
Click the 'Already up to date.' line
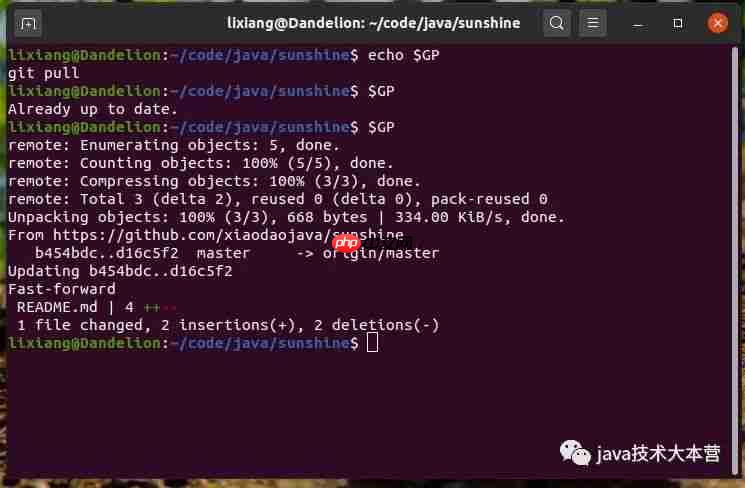point(93,109)
